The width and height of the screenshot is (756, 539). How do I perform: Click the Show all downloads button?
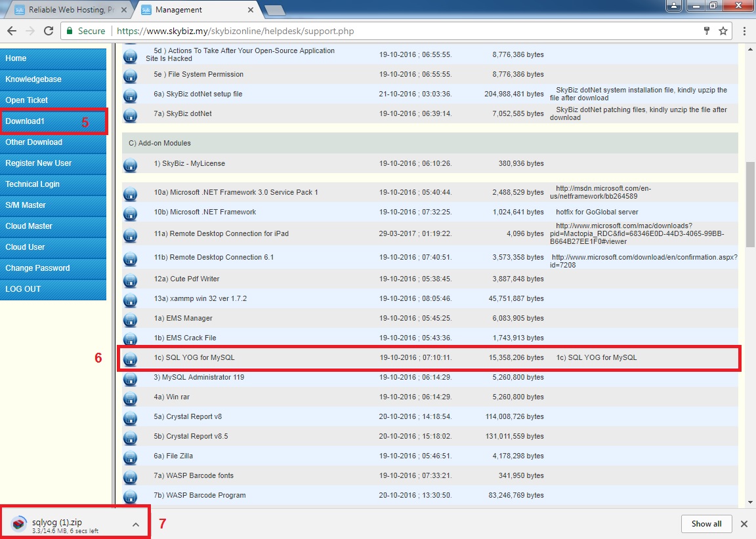pyautogui.click(x=706, y=524)
